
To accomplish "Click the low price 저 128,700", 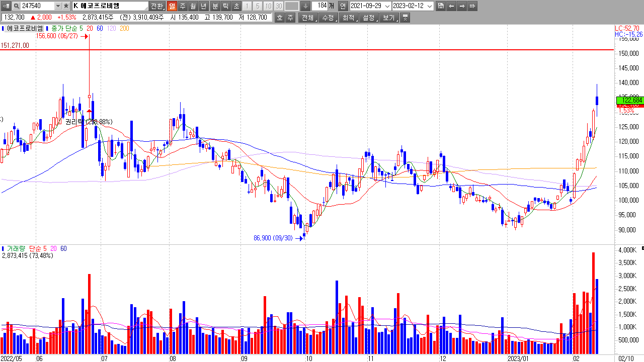I will point(253,18).
